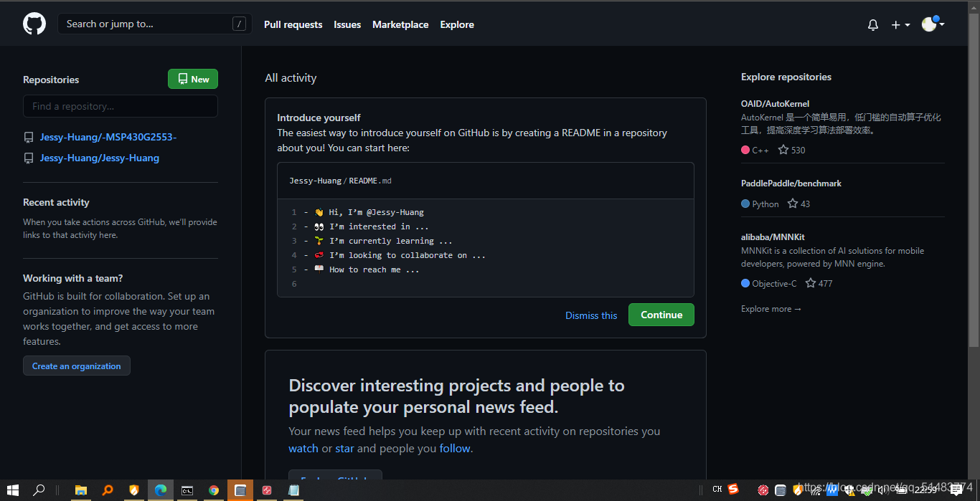Open Windows action center notifications
The image size is (980, 501).
coord(957,490)
